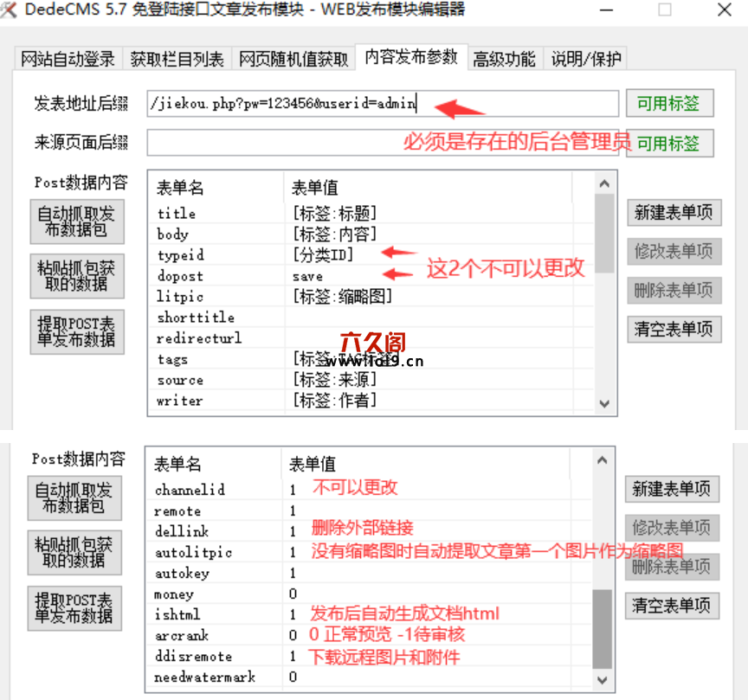The image size is (748, 700).
Task: Click scroll-down arrow of list containing writer row
Action: [x=604, y=402]
